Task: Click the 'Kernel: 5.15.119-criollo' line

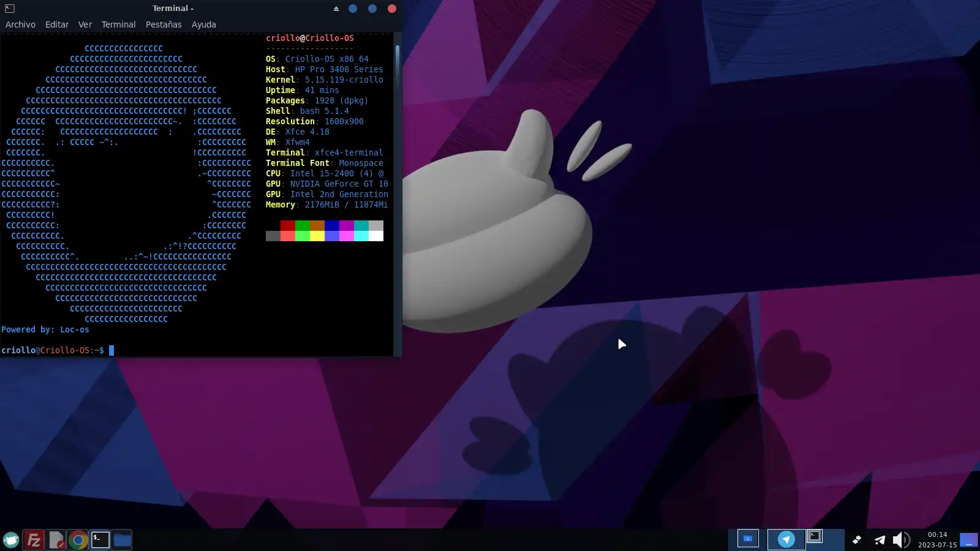Action: pos(325,80)
